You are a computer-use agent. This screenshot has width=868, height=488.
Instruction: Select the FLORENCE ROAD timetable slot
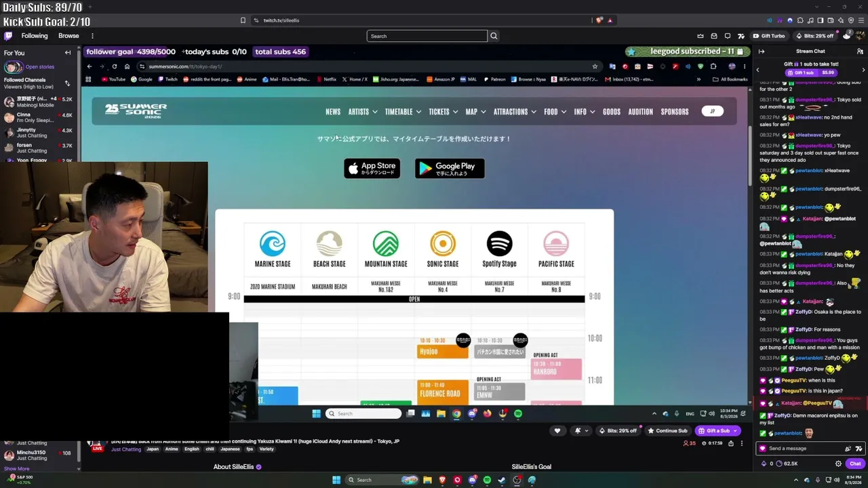(x=443, y=392)
